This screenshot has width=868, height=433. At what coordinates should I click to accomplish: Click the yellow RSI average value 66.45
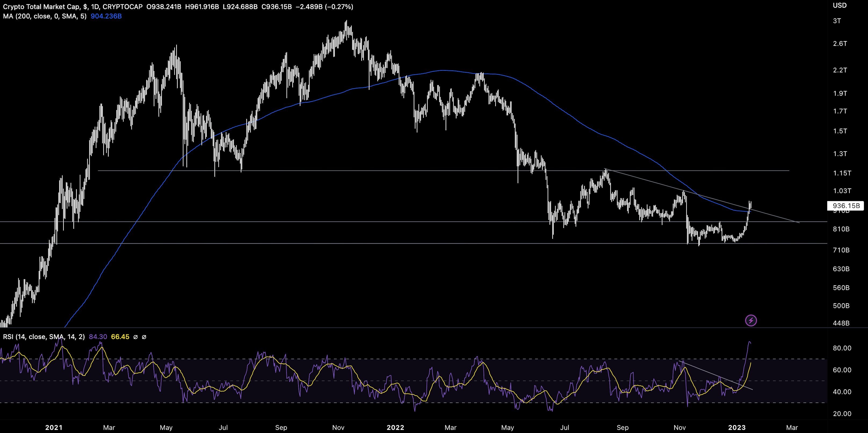(120, 337)
